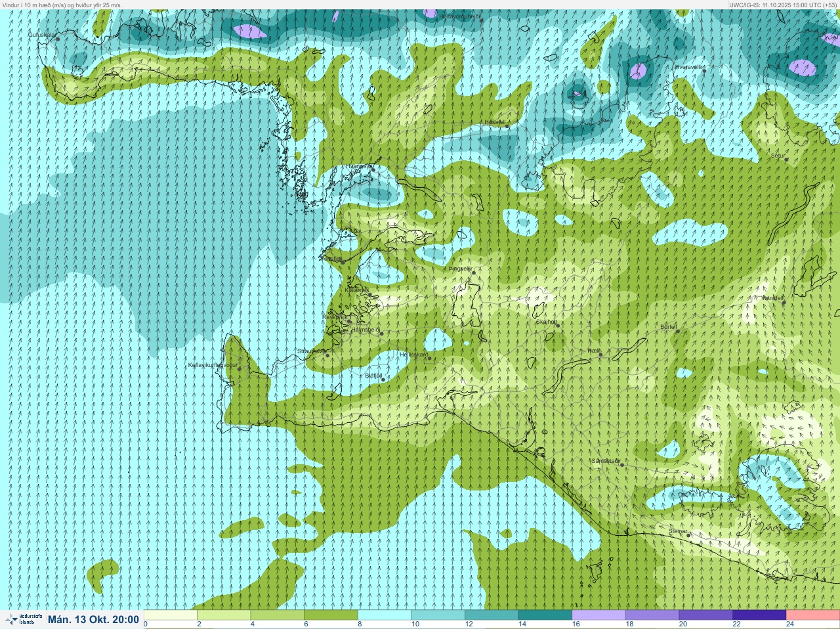Screen dimensions: 840x629
Task: Select the 4–6 m/s green legend swatch
Action: pyautogui.click(x=278, y=615)
